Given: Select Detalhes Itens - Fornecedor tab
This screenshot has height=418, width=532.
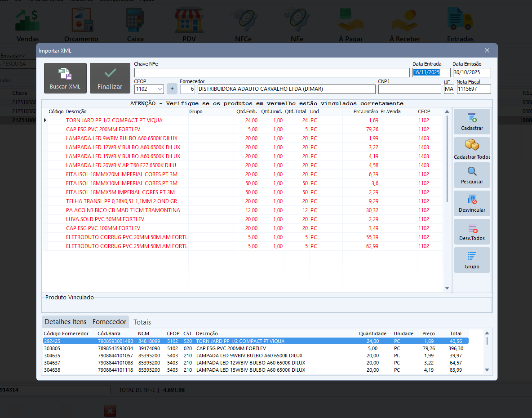Looking at the screenshot, I should tap(85, 322).
